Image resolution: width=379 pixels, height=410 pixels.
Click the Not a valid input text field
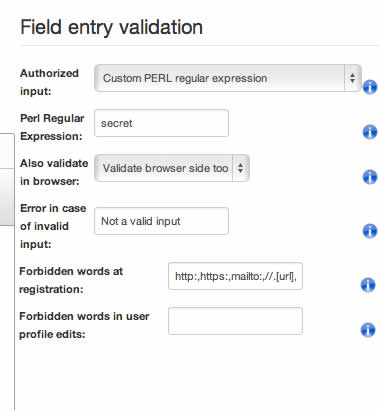162,221
